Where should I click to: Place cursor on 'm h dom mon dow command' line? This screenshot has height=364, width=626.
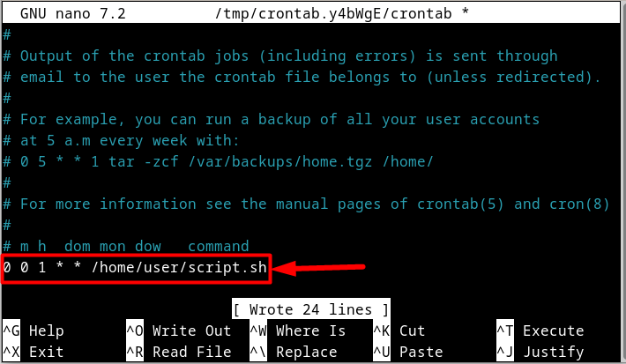coord(126,246)
